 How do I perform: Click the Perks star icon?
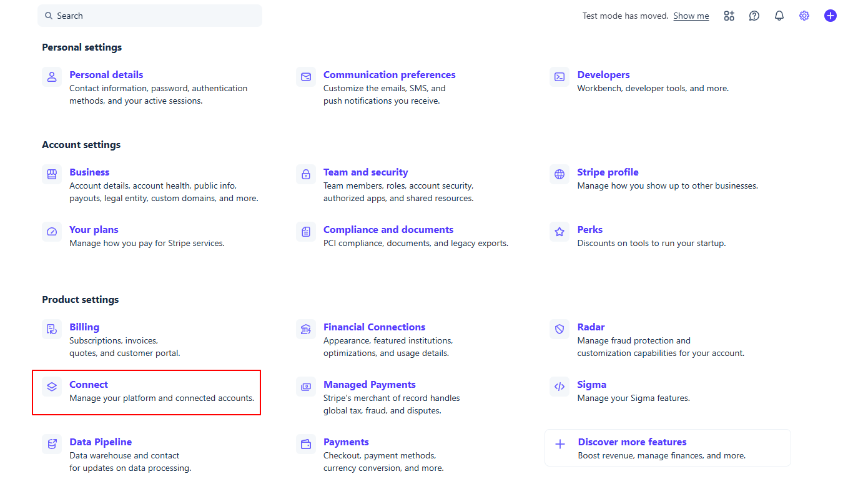pyautogui.click(x=560, y=231)
